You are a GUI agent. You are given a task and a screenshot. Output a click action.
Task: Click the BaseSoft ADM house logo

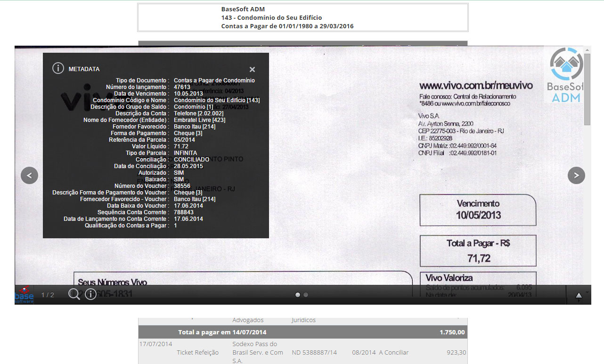[x=566, y=75]
